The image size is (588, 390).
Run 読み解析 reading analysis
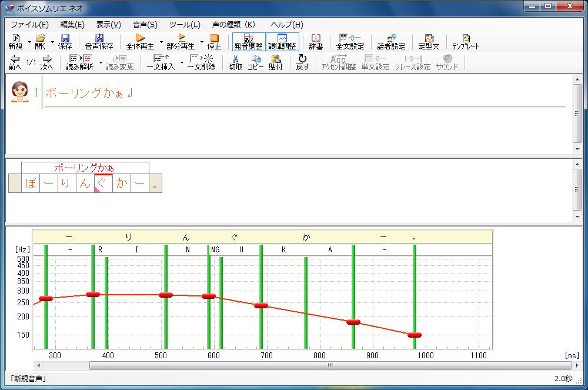coord(80,62)
